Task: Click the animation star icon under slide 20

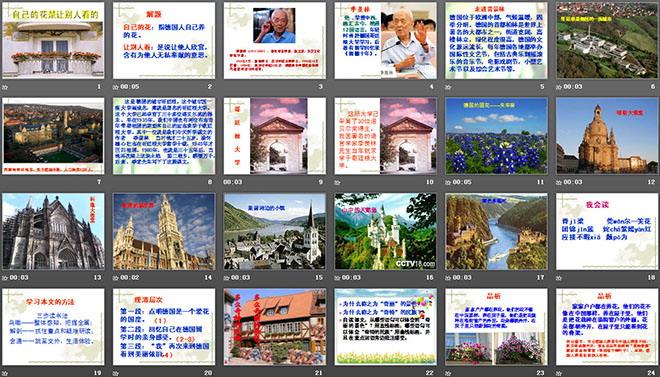Action: pos(116,373)
